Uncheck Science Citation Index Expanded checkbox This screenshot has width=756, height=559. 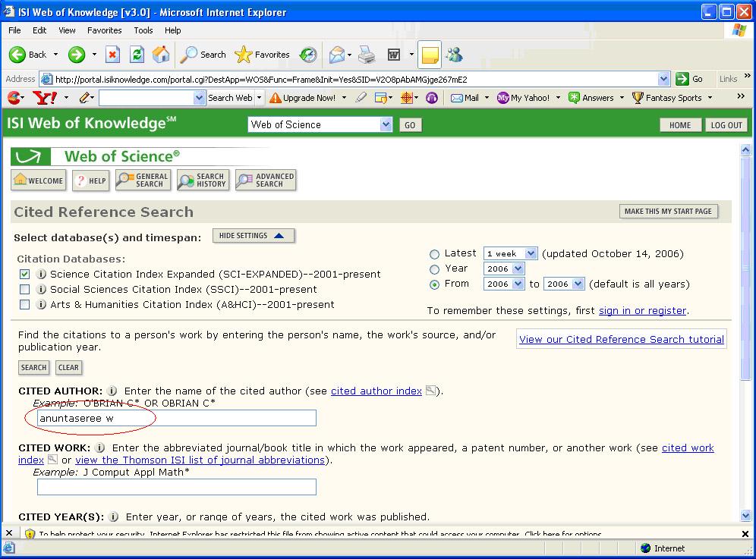[x=24, y=275]
